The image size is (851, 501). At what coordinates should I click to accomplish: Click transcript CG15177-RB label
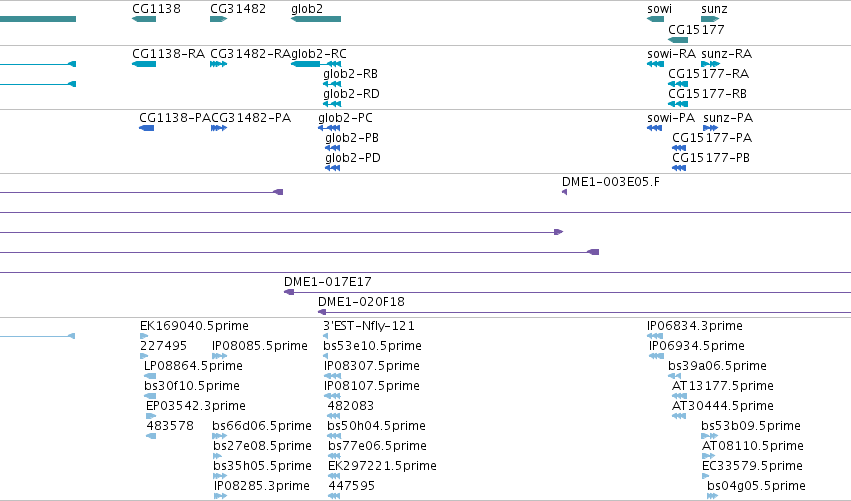[707, 94]
